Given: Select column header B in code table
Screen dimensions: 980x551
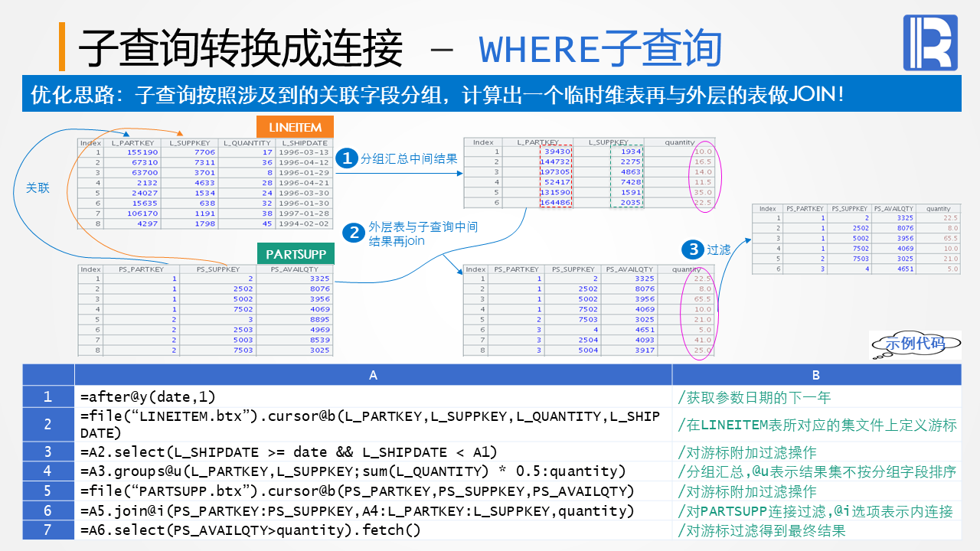Looking at the screenshot, I should (x=816, y=375).
